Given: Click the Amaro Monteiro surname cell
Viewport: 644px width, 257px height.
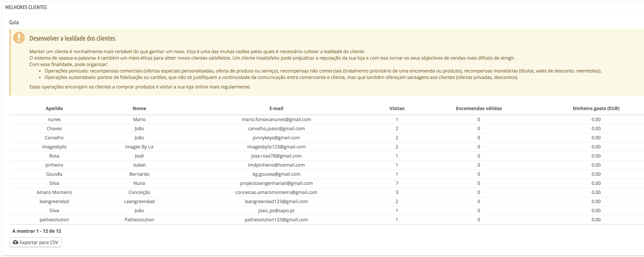Looking at the screenshot, I should [x=54, y=192].
